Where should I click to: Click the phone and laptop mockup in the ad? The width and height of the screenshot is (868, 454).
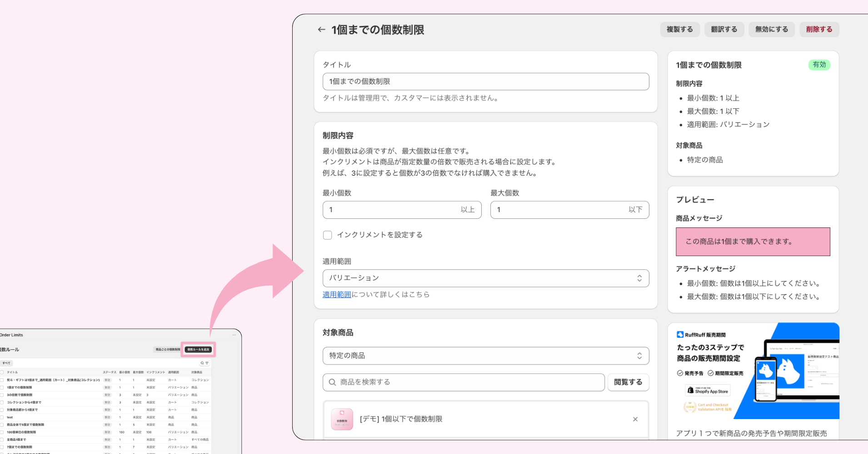pyautogui.click(x=795, y=370)
